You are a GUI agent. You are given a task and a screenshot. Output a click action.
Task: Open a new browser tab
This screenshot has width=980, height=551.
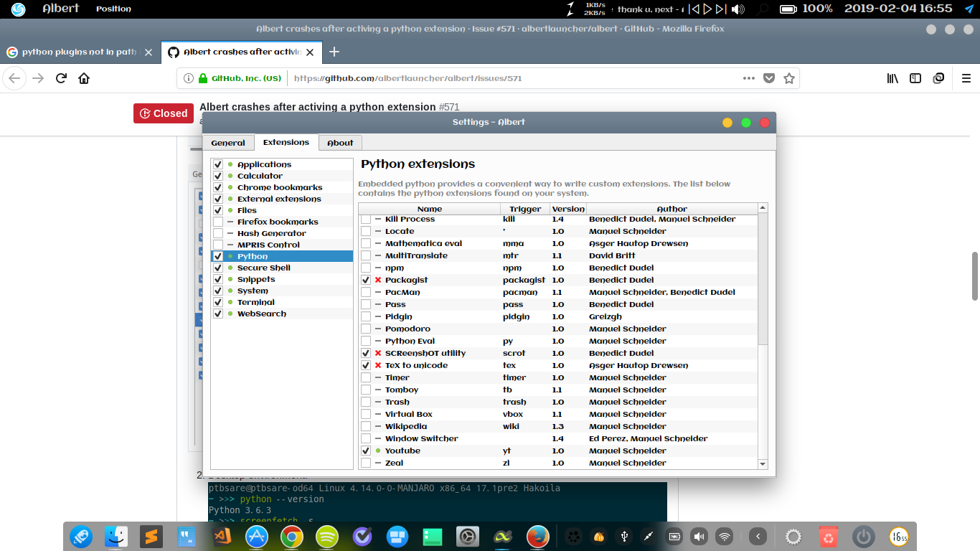pyautogui.click(x=334, y=52)
